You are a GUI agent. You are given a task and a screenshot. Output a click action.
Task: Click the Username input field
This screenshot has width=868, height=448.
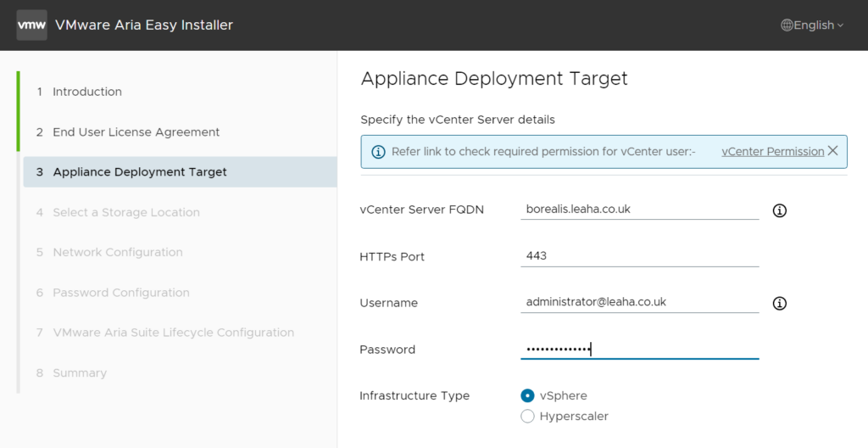coord(639,303)
